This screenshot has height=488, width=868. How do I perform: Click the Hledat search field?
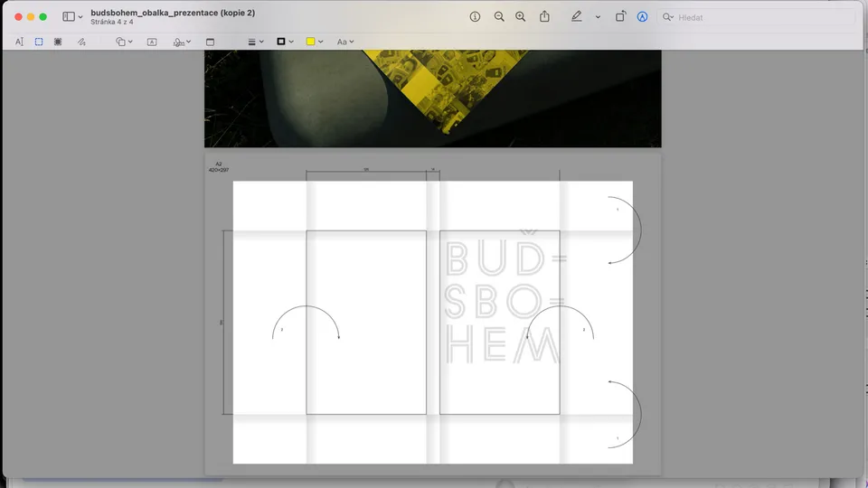759,17
